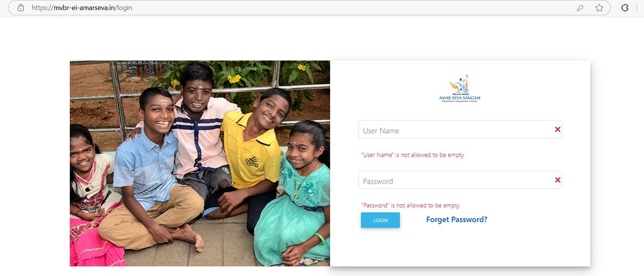Click the Password empty error message
The height and width of the screenshot is (276, 644).
click(411, 206)
